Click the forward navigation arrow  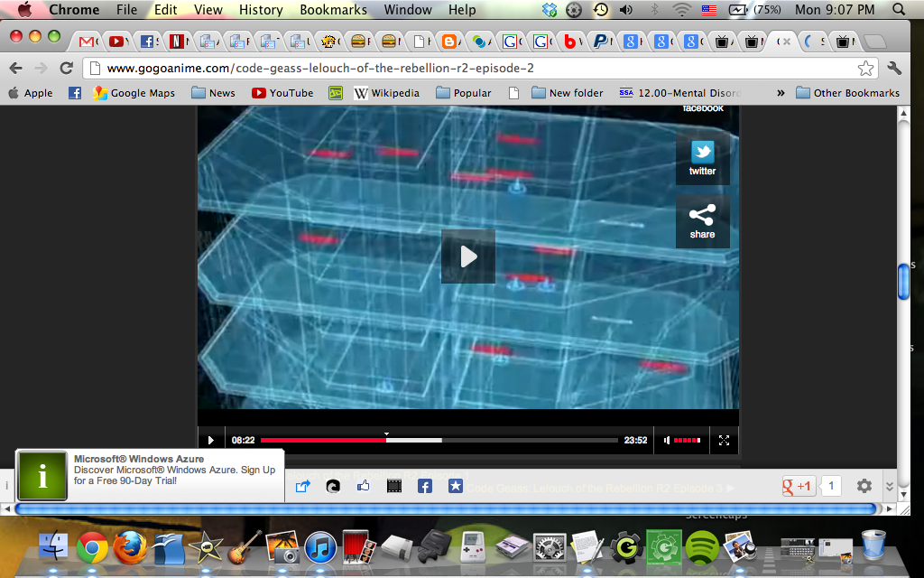41,68
